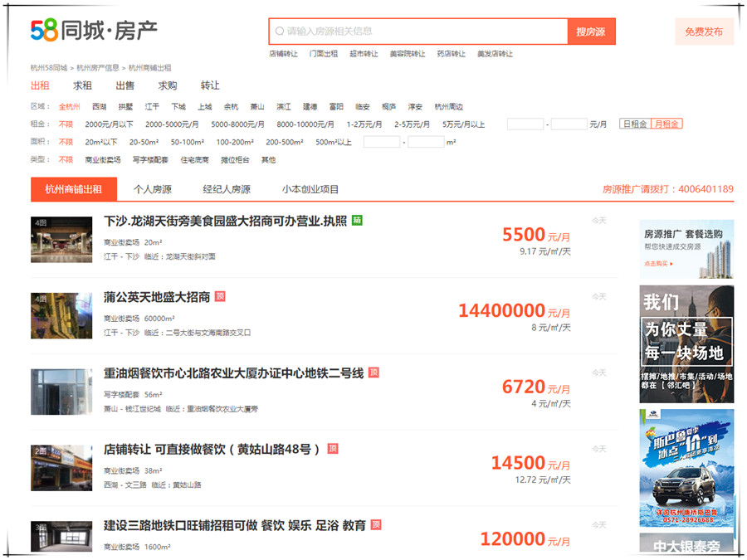Select the 日租金 rent toggle
Screen dimensions: 747x560
(x=635, y=124)
